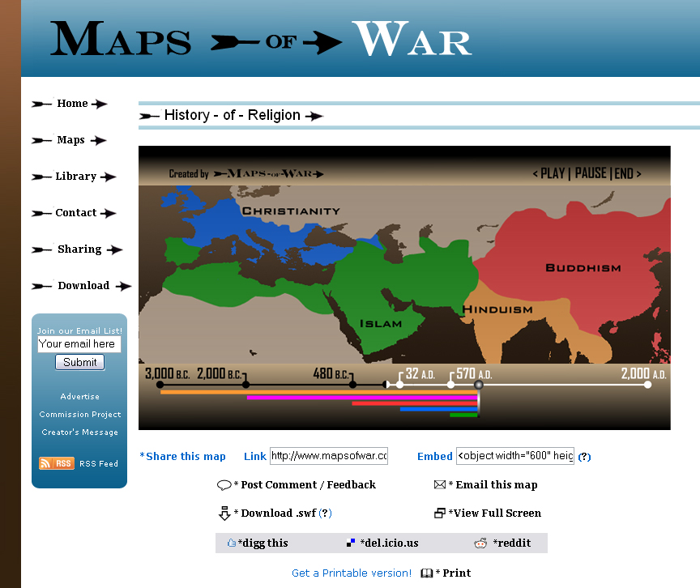Screen dimensions: 700x588
Task: Click the email address input field
Action: pyautogui.click(x=79, y=344)
